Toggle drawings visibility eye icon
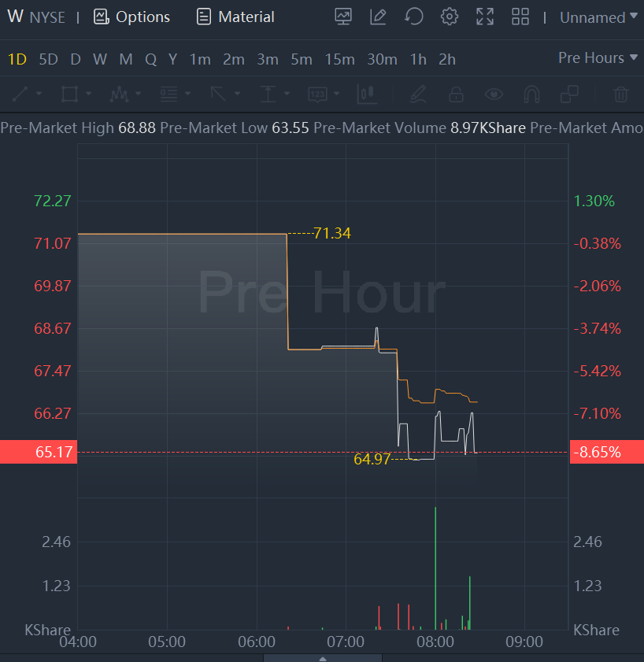 point(494,94)
